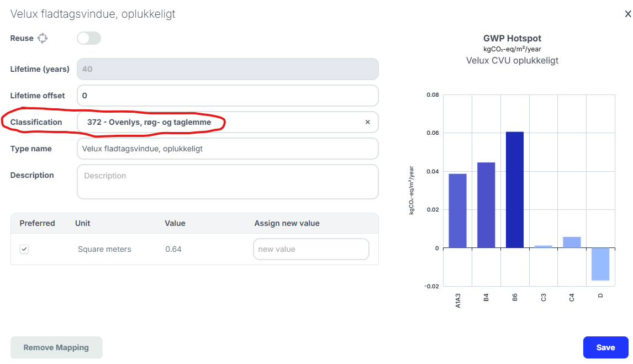Image resolution: width=633 pixels, height=364 pixels.
Task: Click the Classification label
Action: 36,122
